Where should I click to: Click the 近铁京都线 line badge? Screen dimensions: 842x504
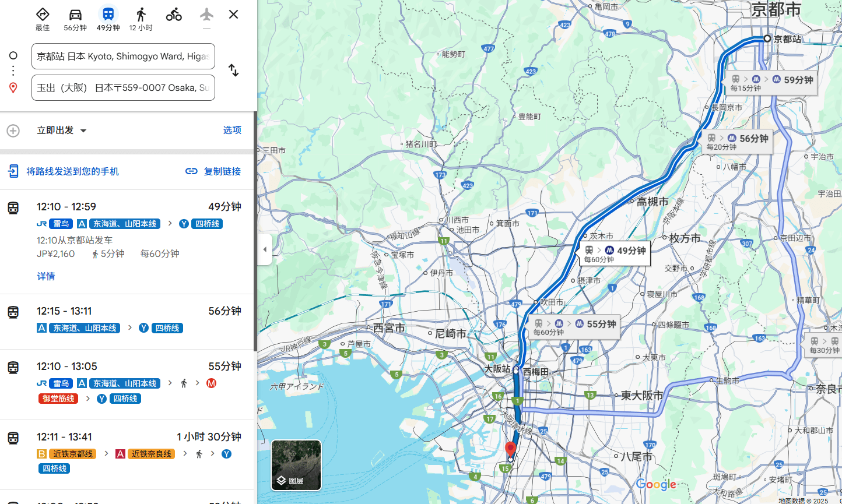click(73, 454)
